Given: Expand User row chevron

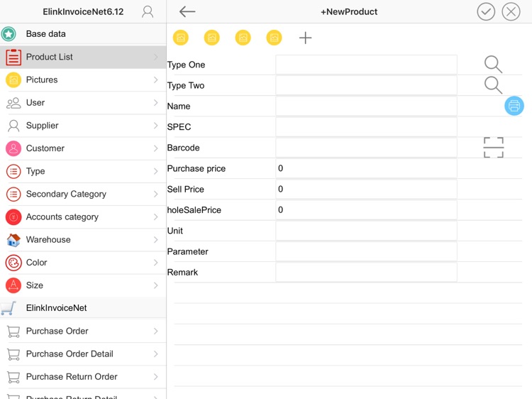Looking at the screenshot, I should coord(156,102).
